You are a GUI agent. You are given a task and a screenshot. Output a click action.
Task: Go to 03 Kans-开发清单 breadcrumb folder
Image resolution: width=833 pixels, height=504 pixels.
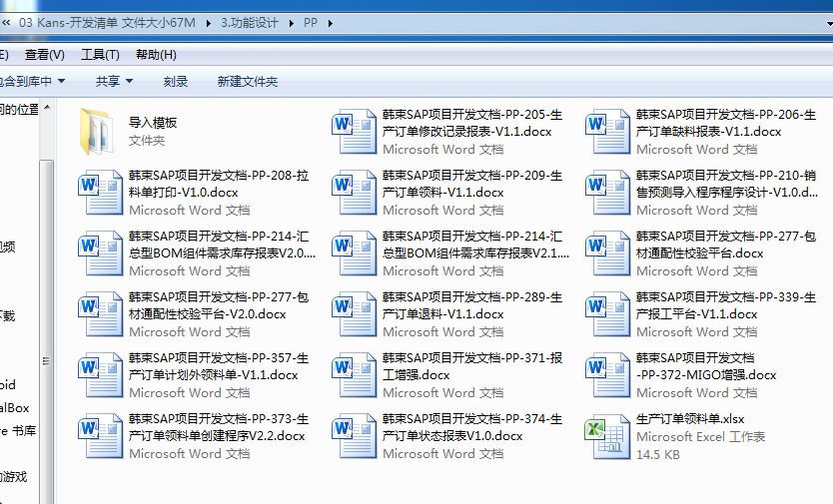click(107, 23)
